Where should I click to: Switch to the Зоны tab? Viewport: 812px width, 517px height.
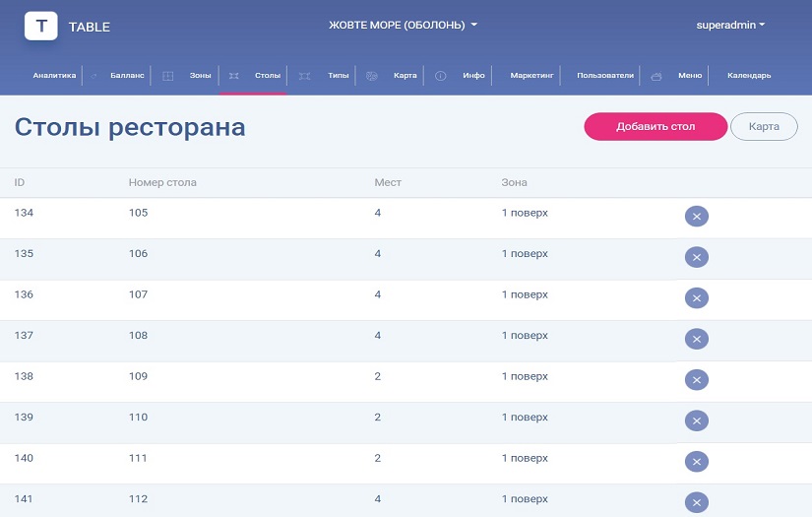click(x=200, y=76)
